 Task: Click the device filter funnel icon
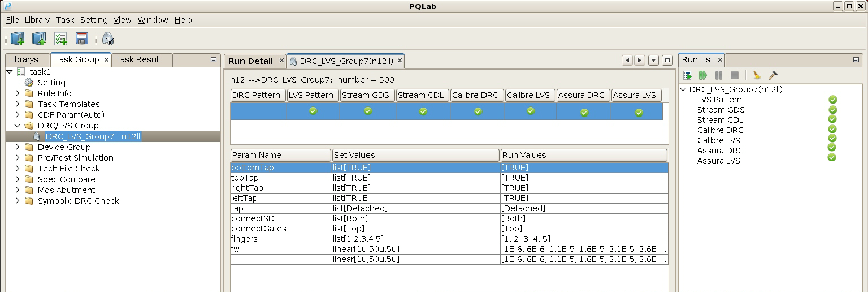point(108,38)
